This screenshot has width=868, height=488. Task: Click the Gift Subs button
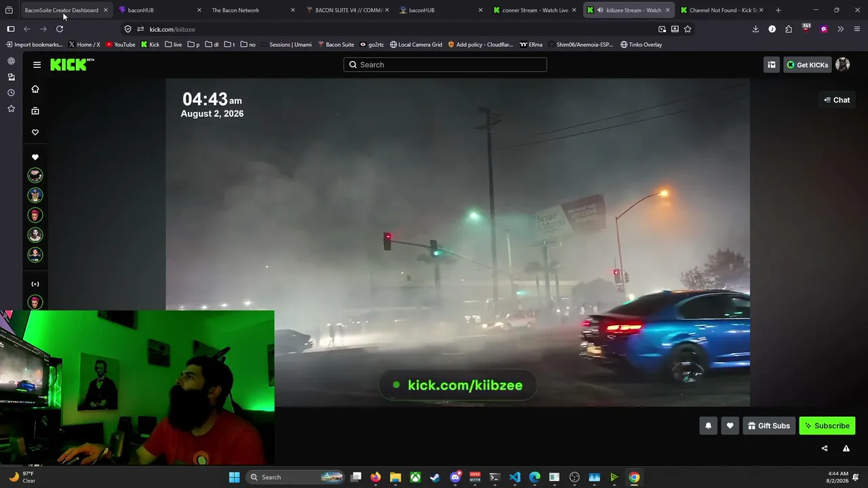[x=769, y=426]
